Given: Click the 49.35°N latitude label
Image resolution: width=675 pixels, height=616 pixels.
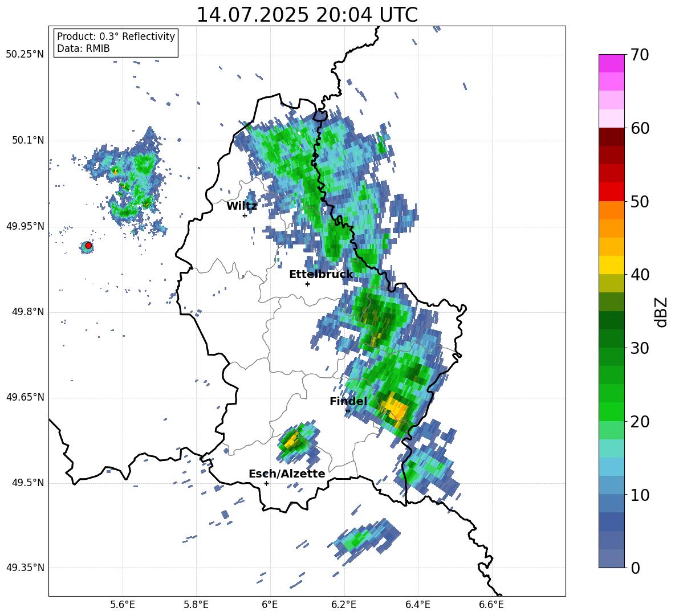Looking at the screenshot, I should (25, 568).
